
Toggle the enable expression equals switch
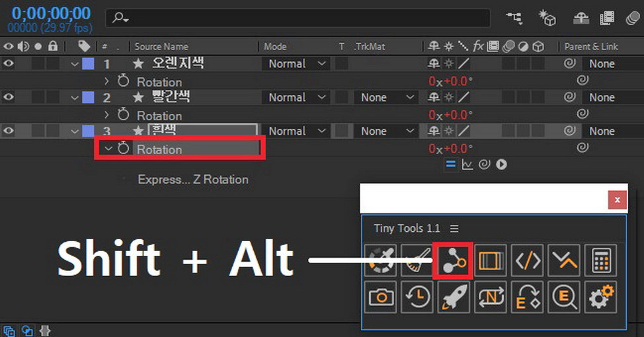coord(450,164)
